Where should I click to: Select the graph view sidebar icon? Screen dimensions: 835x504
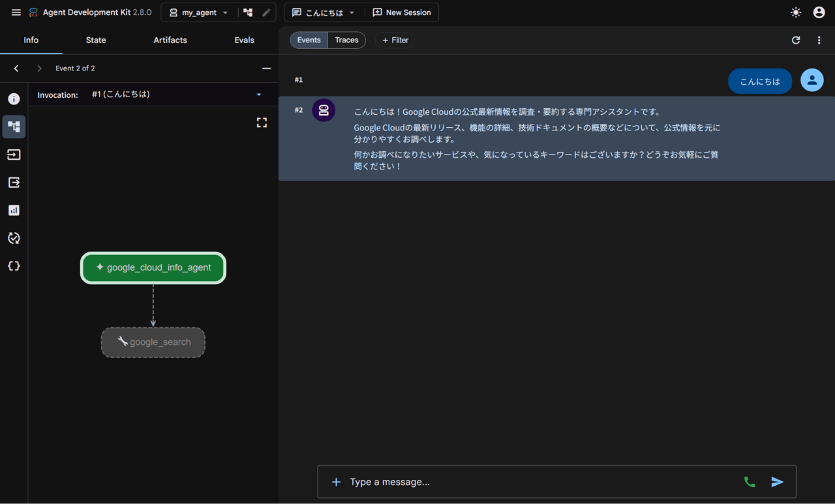[x=14, y=126]
